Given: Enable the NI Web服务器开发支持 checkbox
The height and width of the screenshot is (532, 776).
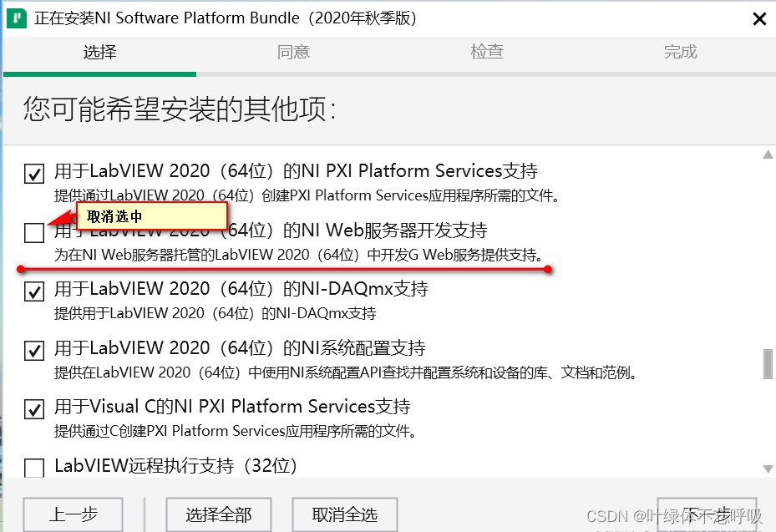Looking at the screenshot, I should (x=33, y=232).
